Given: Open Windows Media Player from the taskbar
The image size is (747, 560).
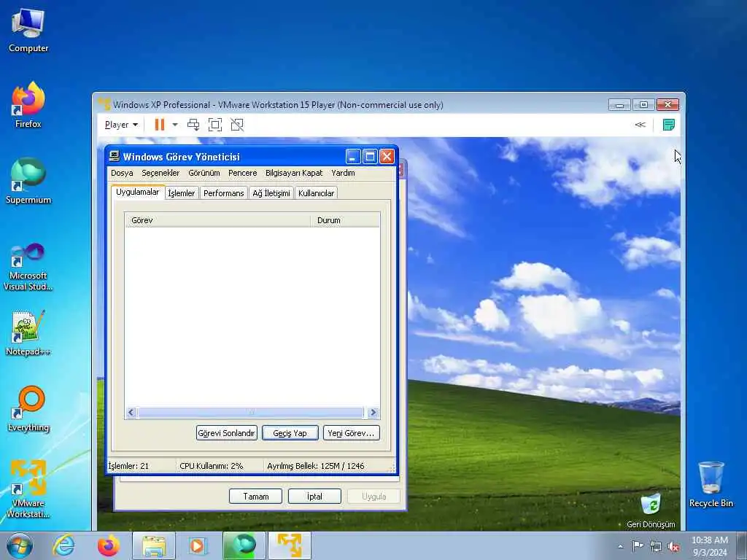Looking at the screenshot, I should pyautogui.click(x=196, y=545).
